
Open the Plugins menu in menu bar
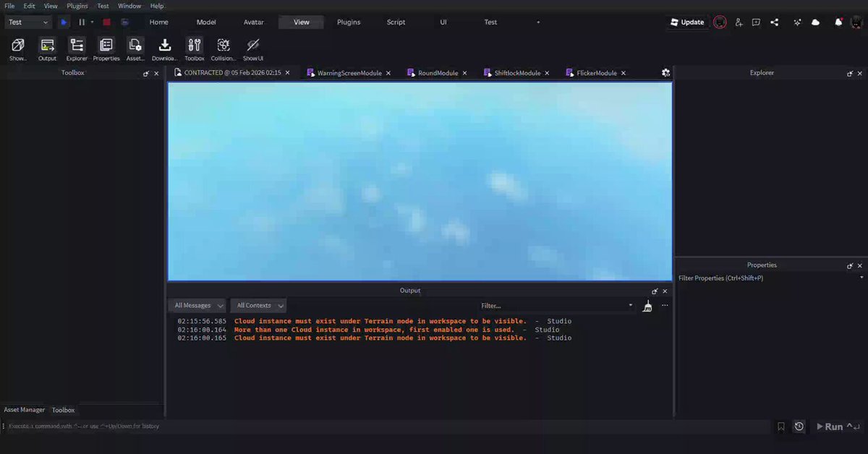[77, 6]
